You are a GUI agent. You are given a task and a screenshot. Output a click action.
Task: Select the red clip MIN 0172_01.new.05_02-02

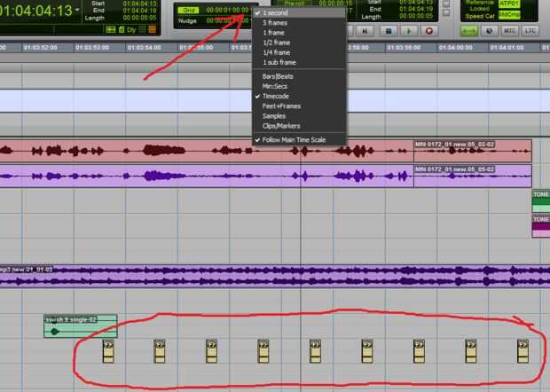pyautogui.click(x=473, y=151)
